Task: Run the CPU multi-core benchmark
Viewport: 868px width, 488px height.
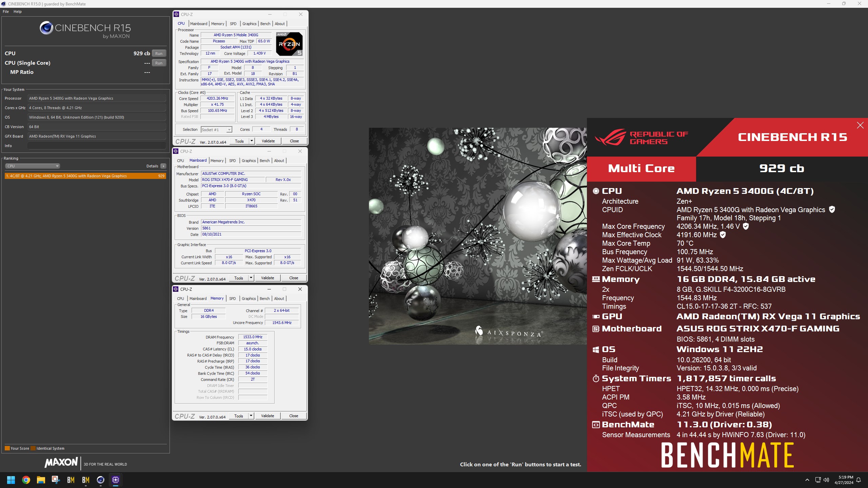Action: pos(159,54)
